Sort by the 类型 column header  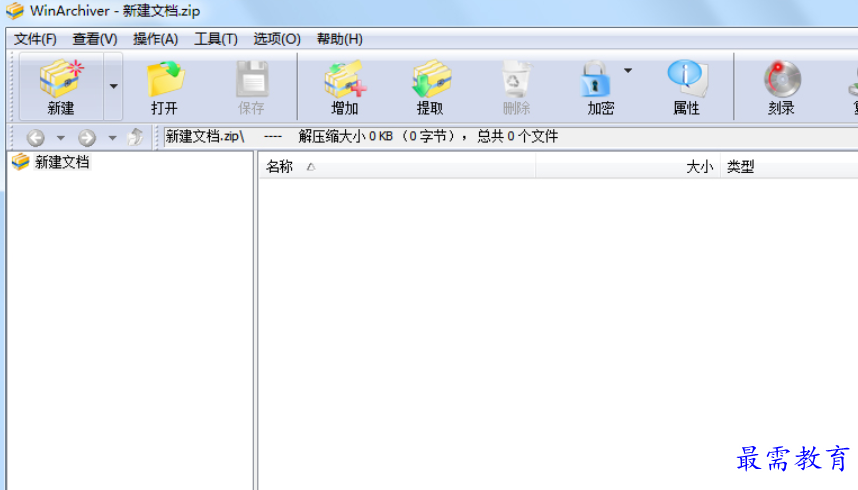tap(789, 166)
